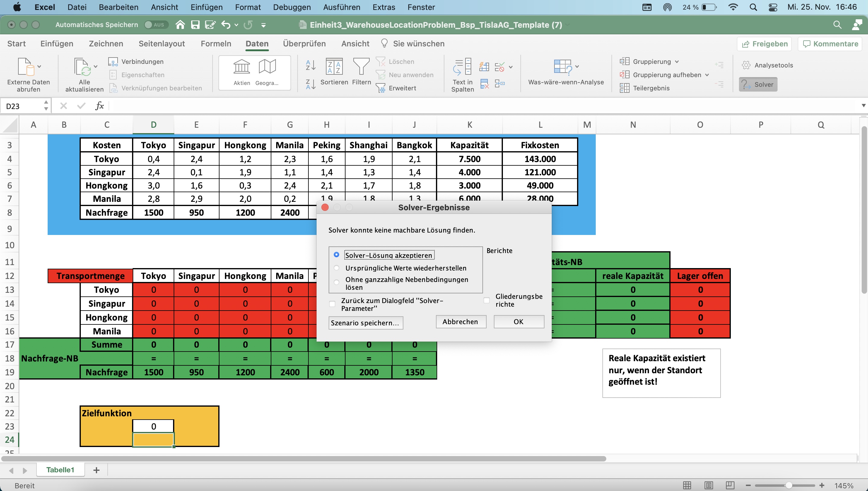Open the Extras menu
The height and width of the screenshot is (491, 868).
point(384,7)
